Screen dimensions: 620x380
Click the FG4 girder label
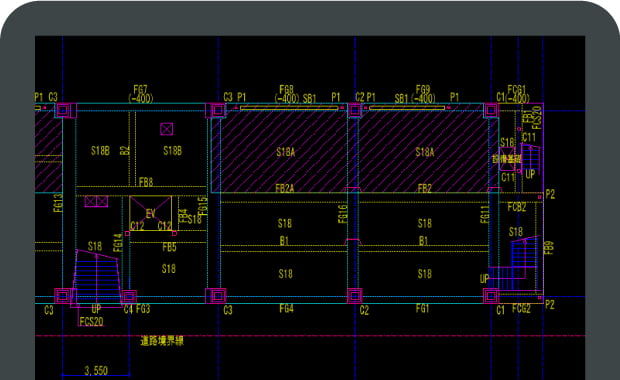[286, 308]
